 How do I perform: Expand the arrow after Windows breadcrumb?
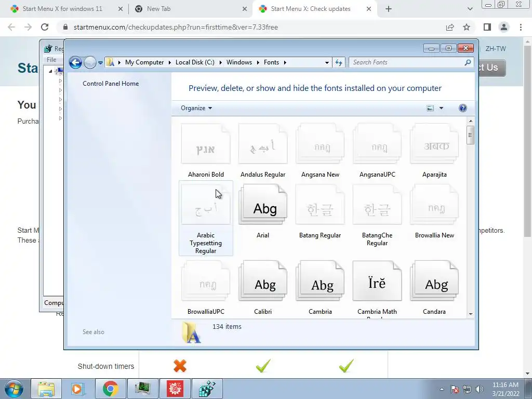click(258, 62)
